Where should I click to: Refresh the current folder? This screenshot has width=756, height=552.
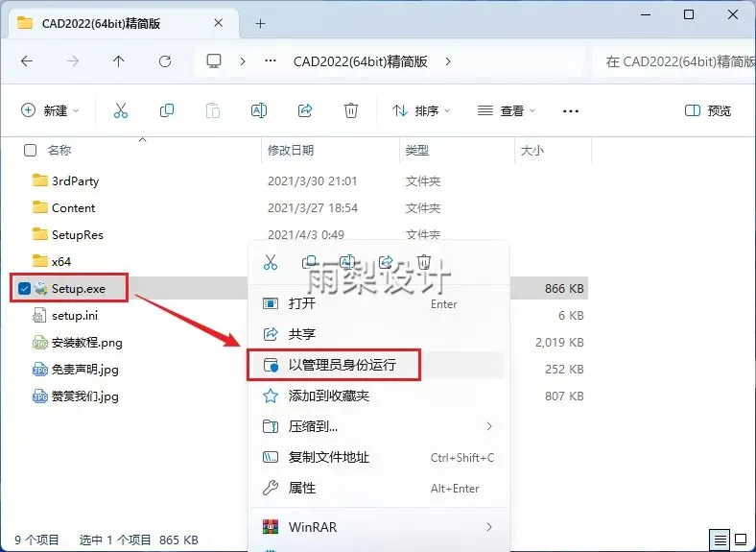click(165, 61)
